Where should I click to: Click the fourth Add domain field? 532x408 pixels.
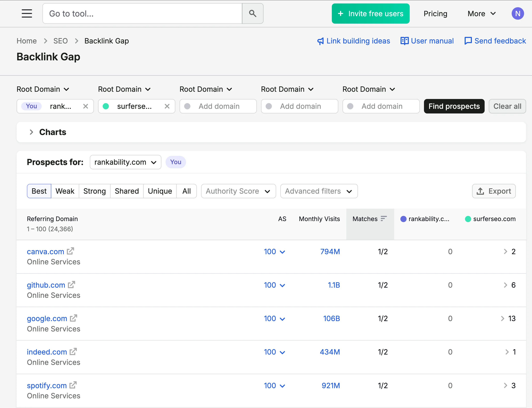pos(300,106)
